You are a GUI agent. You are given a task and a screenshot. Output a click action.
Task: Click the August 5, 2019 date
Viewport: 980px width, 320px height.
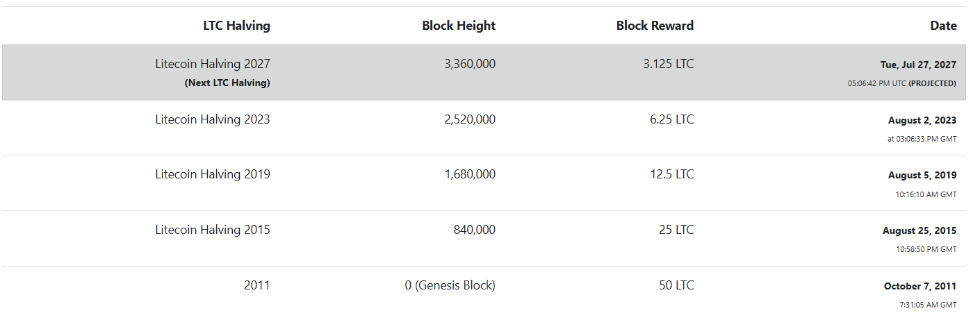(x=922, y=176)
